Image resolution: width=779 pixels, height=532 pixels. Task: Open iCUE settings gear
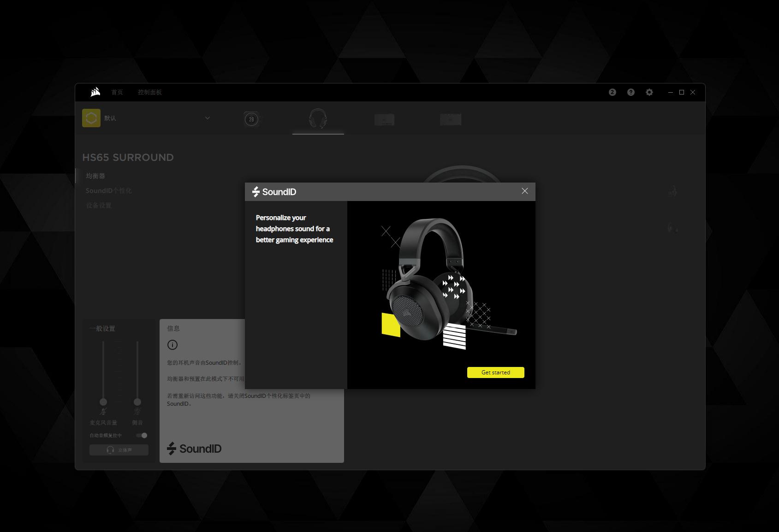pyautogui.click(x=649, y=92)
